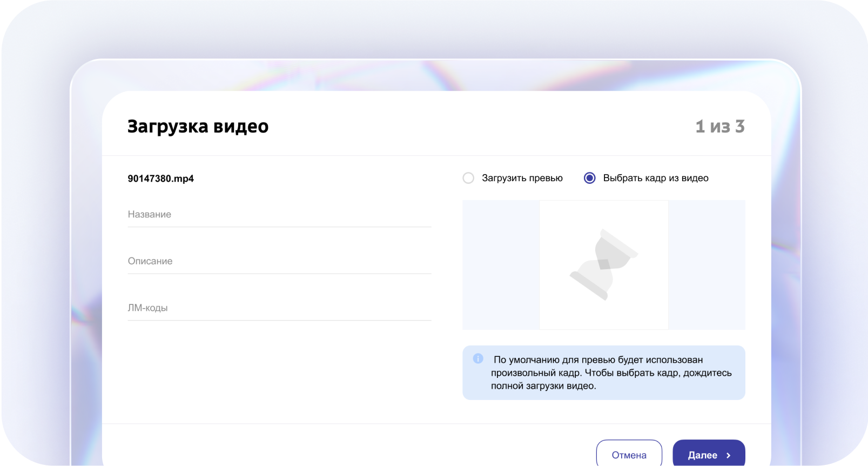This screenshot has width=868, height=466.
Task: Select the empty right frame placeholder in preview
Action: (x=706, y=264)
